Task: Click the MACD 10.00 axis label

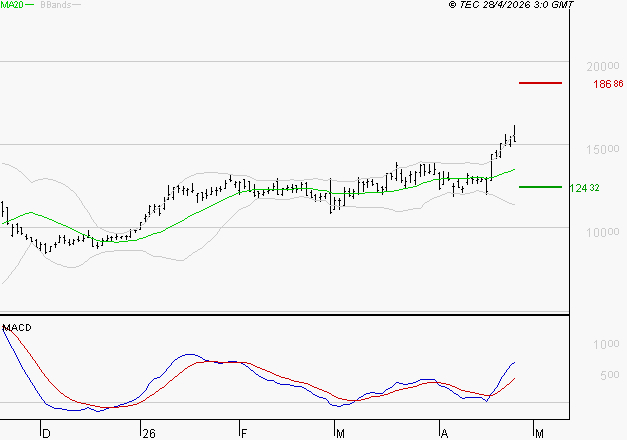Action: (x=606, y=344)
